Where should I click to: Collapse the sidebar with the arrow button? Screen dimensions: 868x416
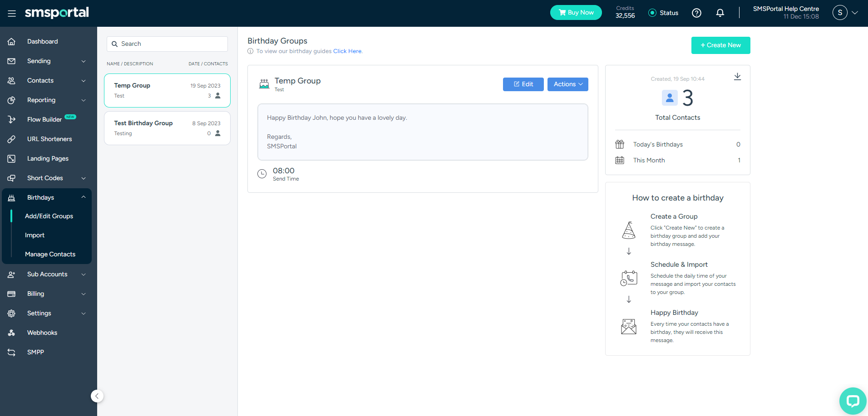pos(97,396)
